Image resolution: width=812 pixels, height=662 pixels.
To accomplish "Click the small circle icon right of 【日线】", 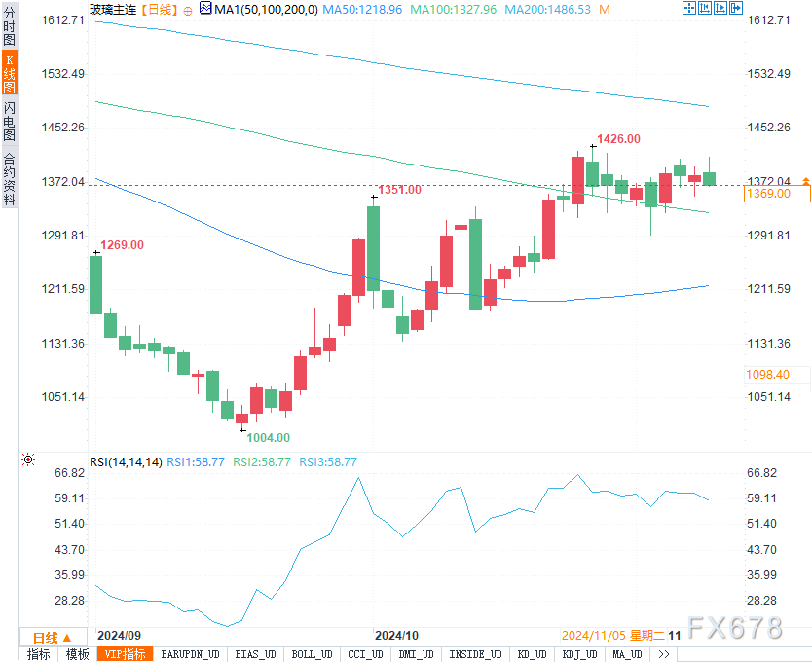I will click(188, 10).
